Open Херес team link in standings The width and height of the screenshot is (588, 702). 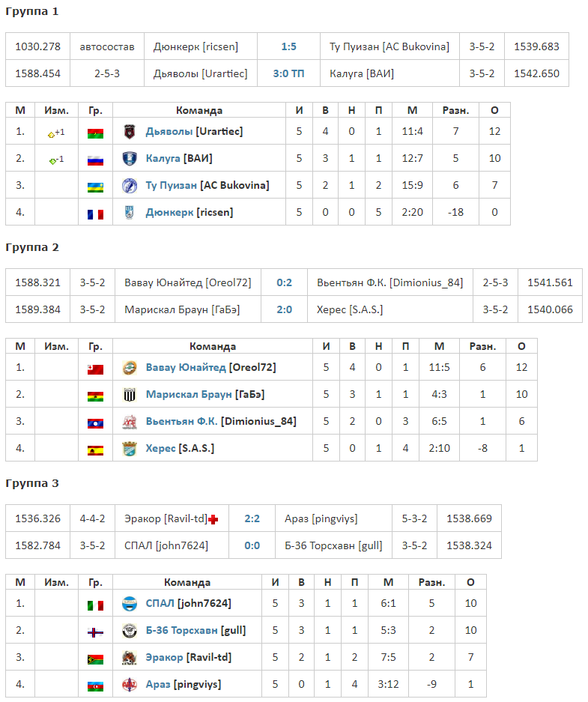160,448
